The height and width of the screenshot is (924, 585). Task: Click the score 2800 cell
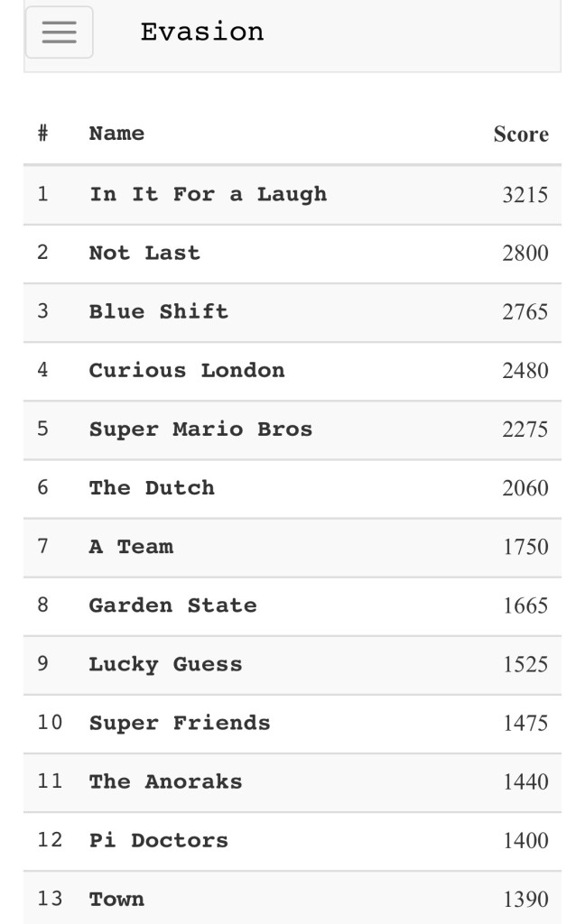(525, 253)
